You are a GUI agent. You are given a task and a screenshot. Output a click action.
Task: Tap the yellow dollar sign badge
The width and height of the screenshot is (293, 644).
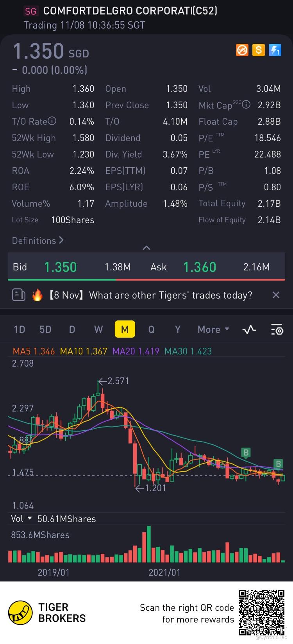pos(259,50)
